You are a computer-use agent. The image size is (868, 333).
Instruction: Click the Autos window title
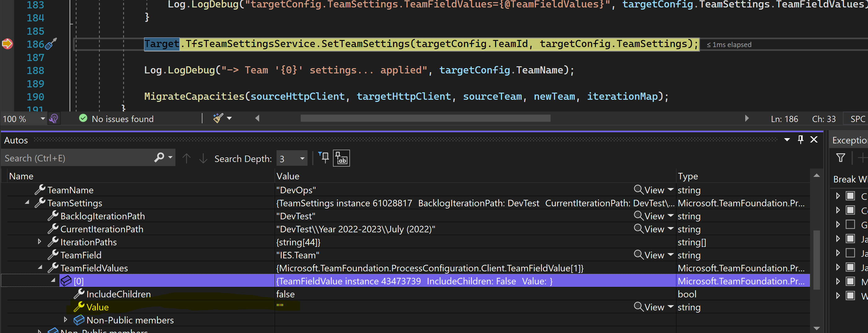click(x=15, y=140)
